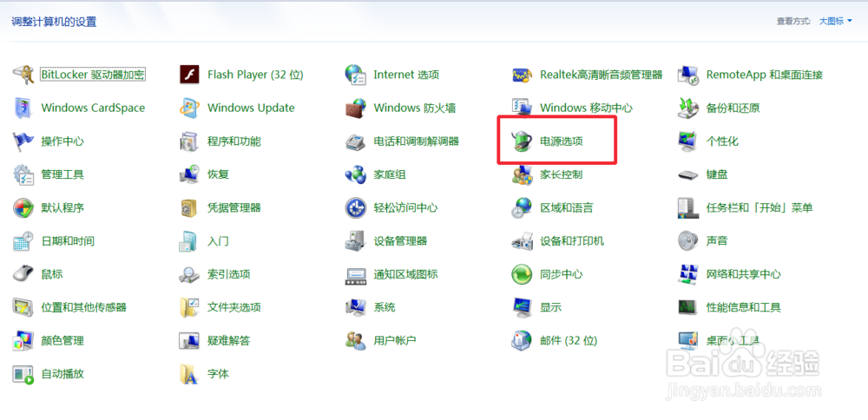Screen dimensions: 868x420
Task: Click the 索引选项 link text
Action: pyautogui.click(x=229, y=274)
